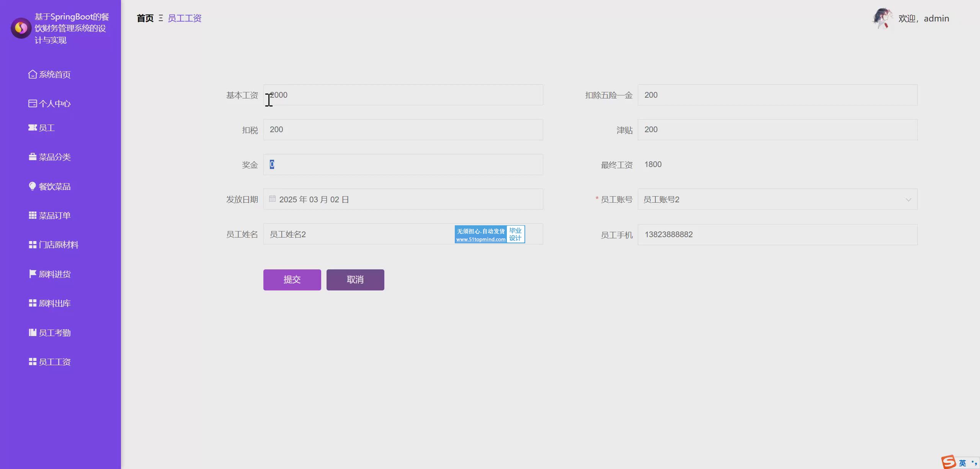Select 员工工资 in the sidebar menu

[x=54, y=362]
